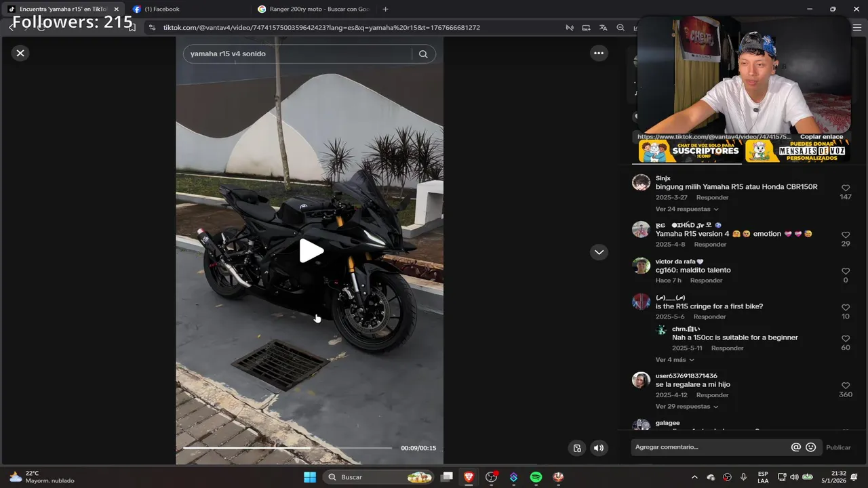The height and width of the screenshot is (488, 868).
Task: Click Responder under chrn's reply
Action: (x=727, y=348)
